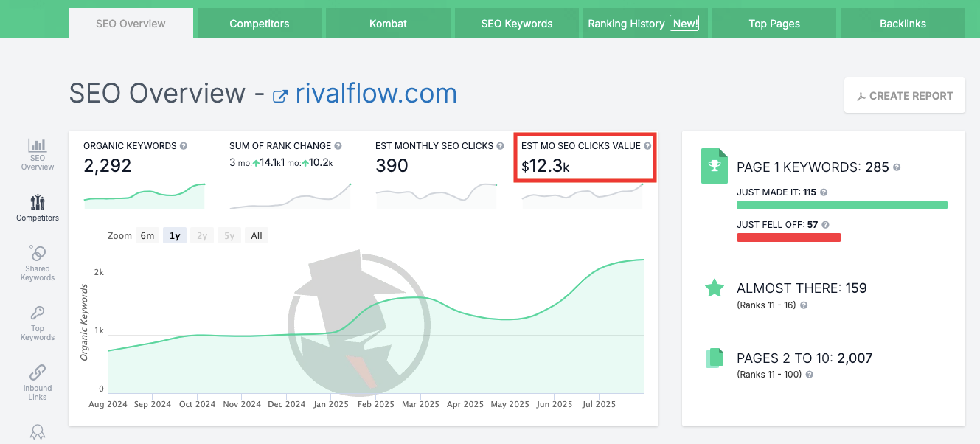Viewport: 980px width, 444px height.
Task: Switch to the Backlinks tab
Action: click(x=902, y=23)
